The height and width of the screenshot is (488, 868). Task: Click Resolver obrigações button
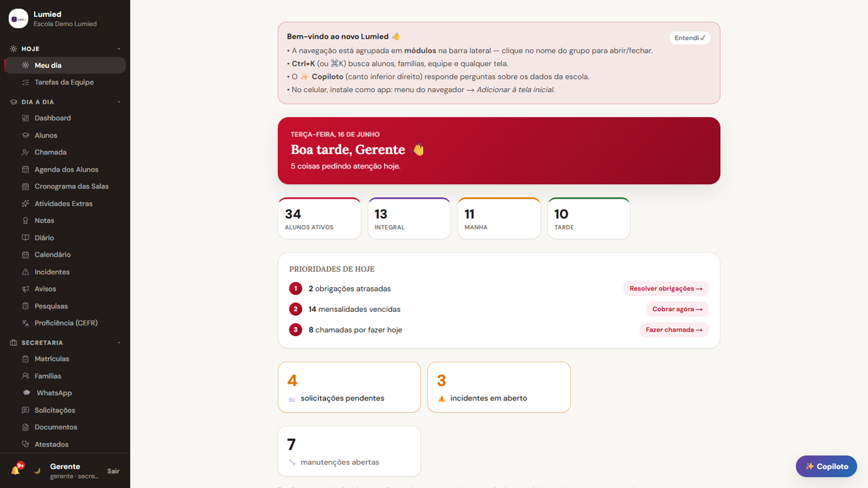point(666,289)
